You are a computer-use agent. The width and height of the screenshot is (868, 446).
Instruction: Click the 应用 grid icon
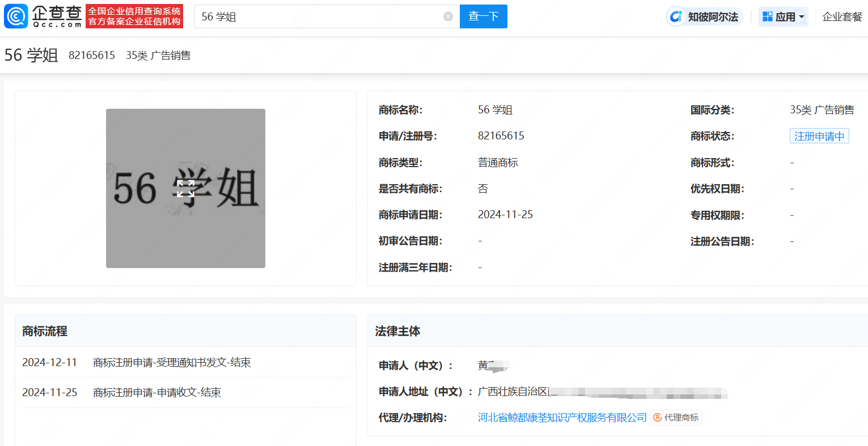[768, 16]
